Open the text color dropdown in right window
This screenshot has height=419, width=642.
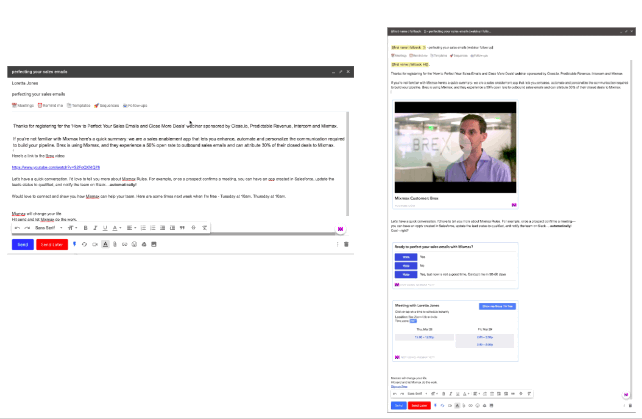coord(466,394)
